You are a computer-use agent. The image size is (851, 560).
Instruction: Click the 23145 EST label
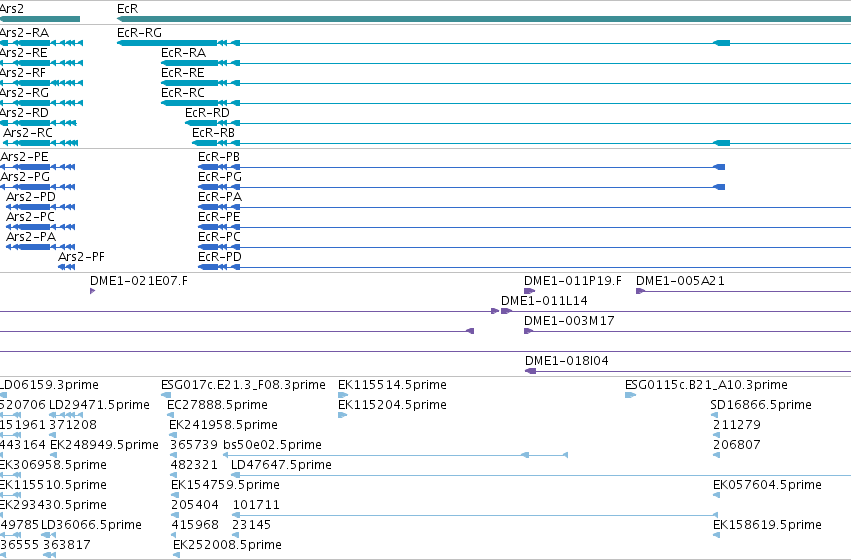click(251, 526)
